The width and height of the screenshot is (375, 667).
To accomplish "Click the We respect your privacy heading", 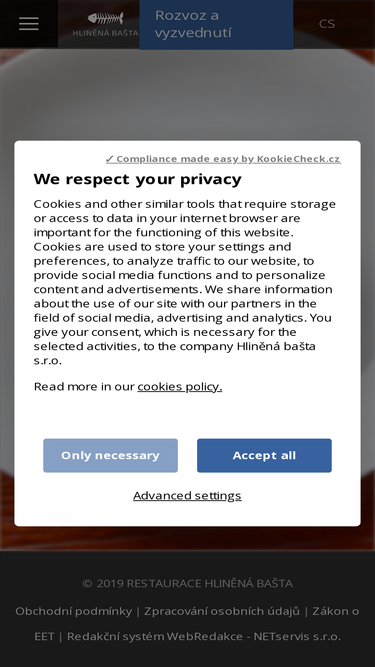I will click(137, 179).
